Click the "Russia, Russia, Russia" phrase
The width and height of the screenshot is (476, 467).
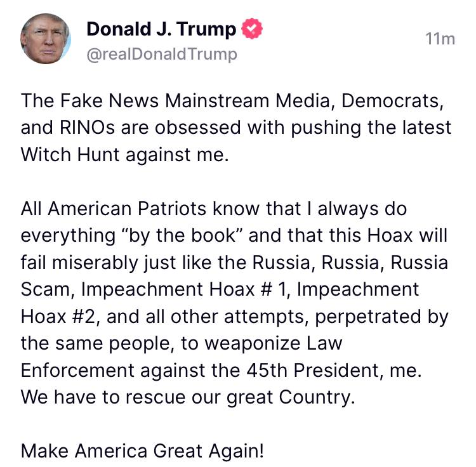click(350, 263)
